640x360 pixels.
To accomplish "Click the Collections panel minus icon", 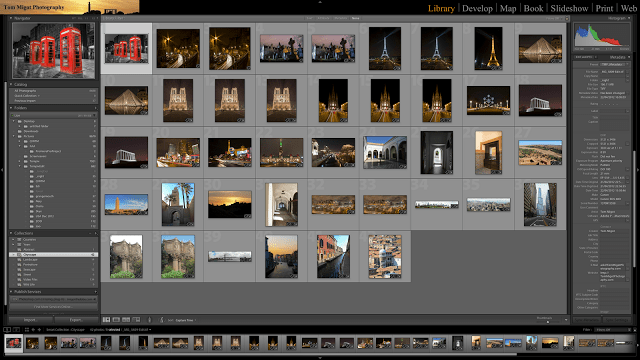I will point(90,233).
